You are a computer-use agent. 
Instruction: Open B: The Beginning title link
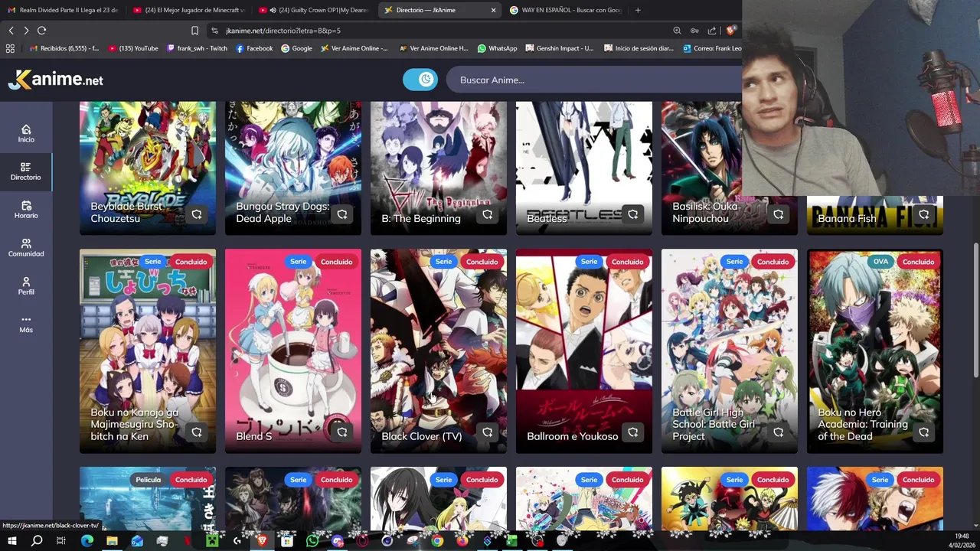[x=421, y=218]
